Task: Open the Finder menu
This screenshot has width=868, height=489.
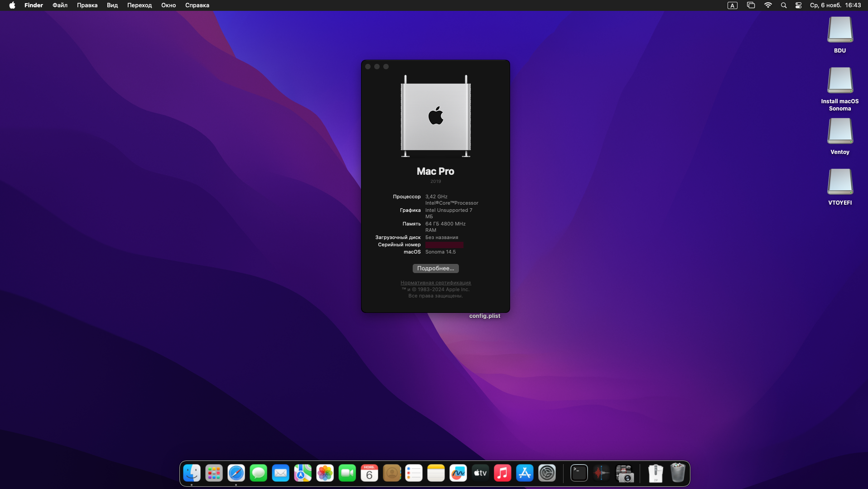Action: click(34, 5)
